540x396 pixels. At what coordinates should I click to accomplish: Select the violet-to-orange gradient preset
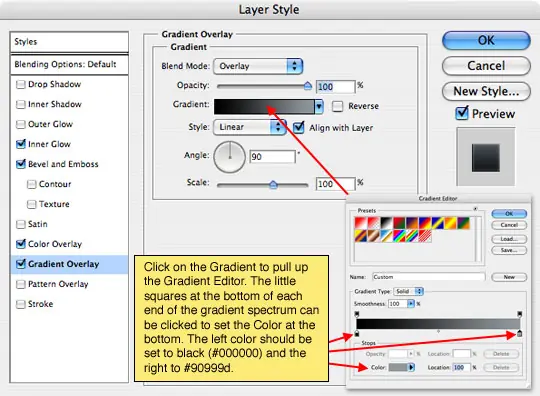(x=412, y=223)
